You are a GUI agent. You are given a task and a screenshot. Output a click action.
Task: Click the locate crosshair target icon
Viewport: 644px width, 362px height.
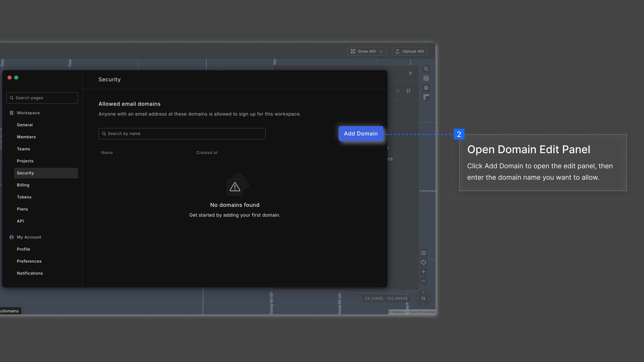[423, 262]
